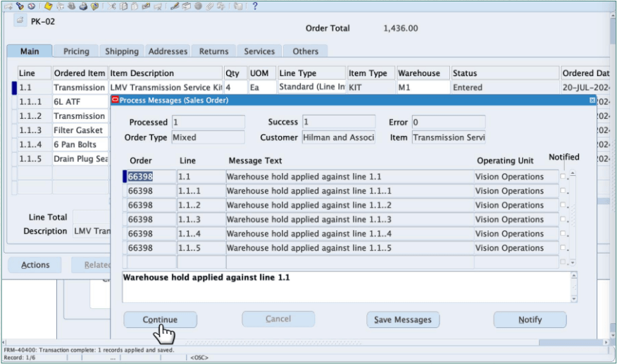Viewport: 617px width, 364px height.
Task: Click the Switch Responsibilities toolbar icon
Action: [72, 6]
